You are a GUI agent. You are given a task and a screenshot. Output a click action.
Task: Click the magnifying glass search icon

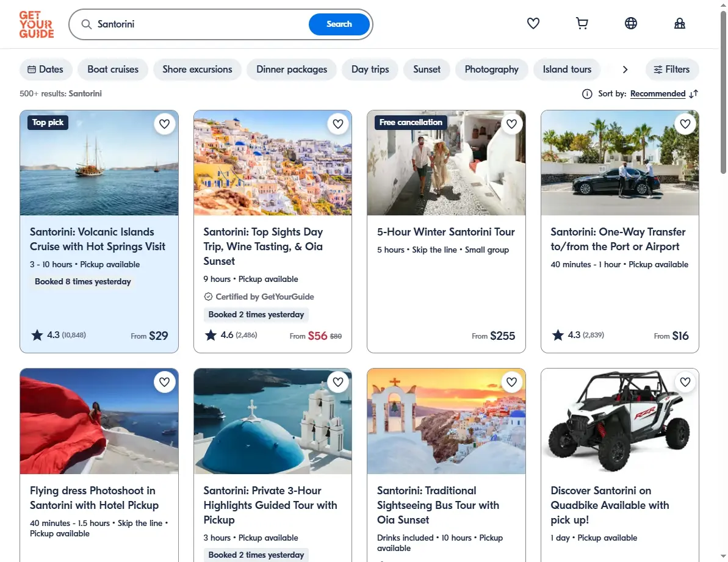point(87,24)
